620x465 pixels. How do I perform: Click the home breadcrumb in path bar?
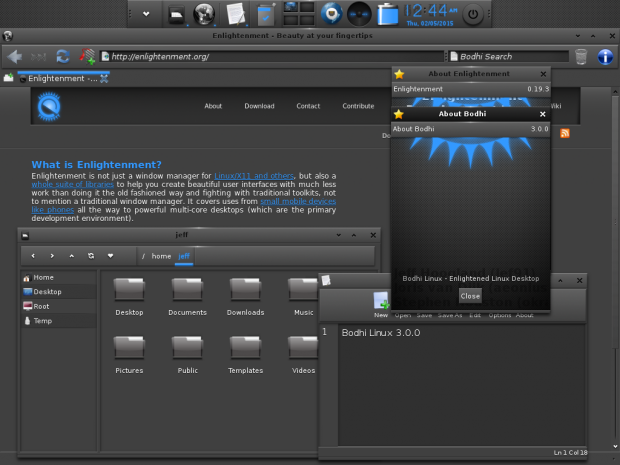(161, 256)
